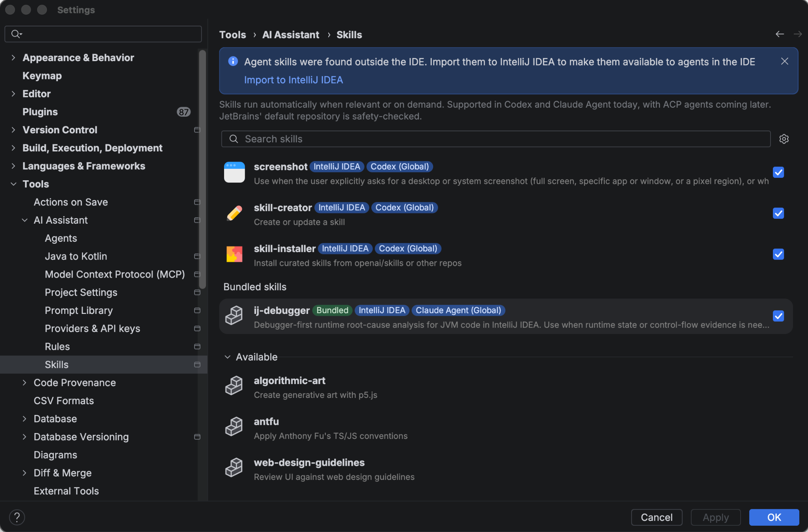
Task: Click the project-level icon beside Project Settings
Action: tap(197, 292)
